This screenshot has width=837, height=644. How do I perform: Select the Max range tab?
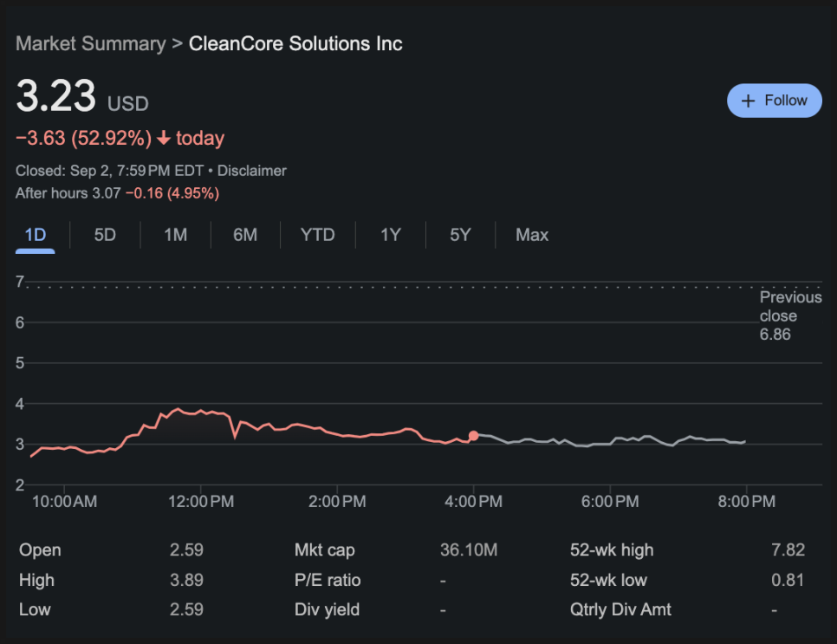tap(532, 235)
